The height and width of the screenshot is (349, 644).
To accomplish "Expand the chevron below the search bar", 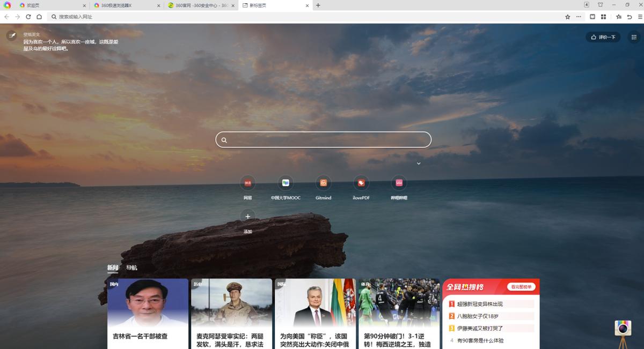I will click(419, 162).
